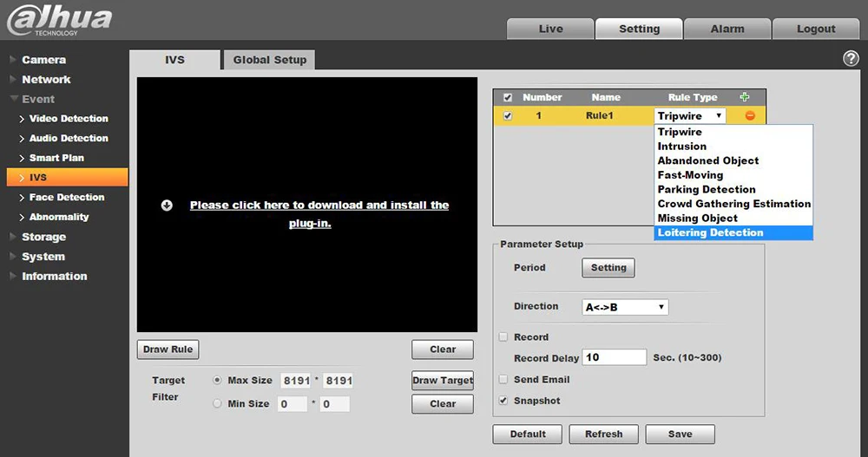
Task: Click the Draw Target button
Action: (x=443, y=380)
